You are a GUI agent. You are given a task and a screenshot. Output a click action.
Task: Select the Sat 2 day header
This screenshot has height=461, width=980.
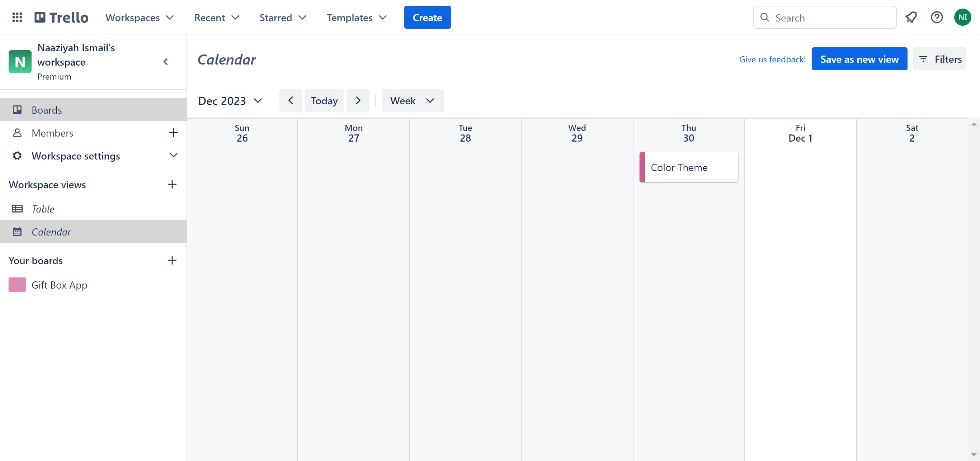click(912, 133)
